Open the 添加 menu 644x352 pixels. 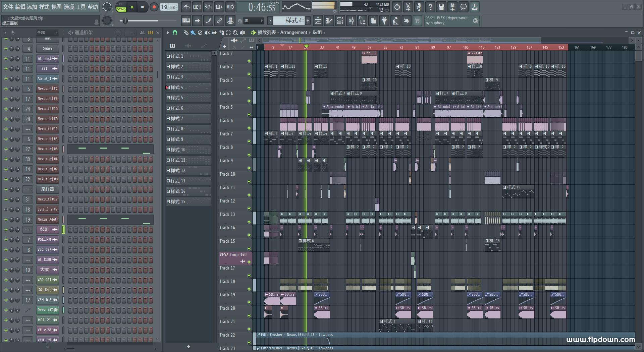[32, 7]
